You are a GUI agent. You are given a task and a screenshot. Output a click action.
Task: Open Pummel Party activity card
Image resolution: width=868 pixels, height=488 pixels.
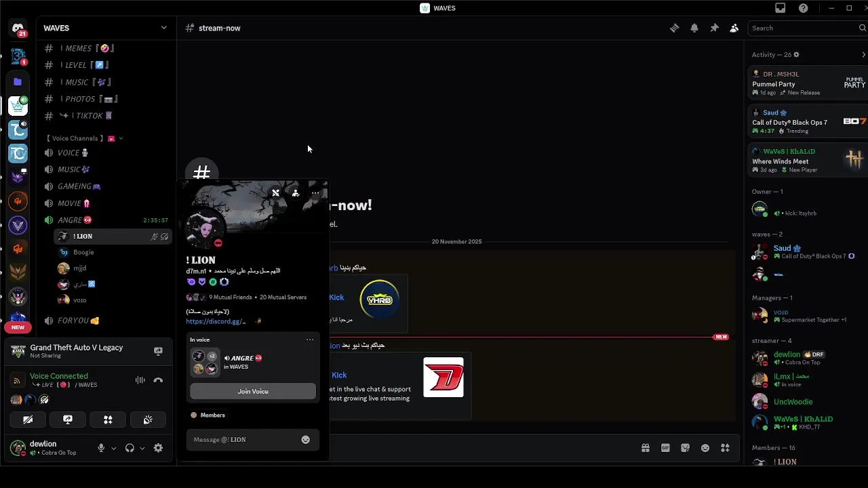pyautogui.click(x=808, y=83)
